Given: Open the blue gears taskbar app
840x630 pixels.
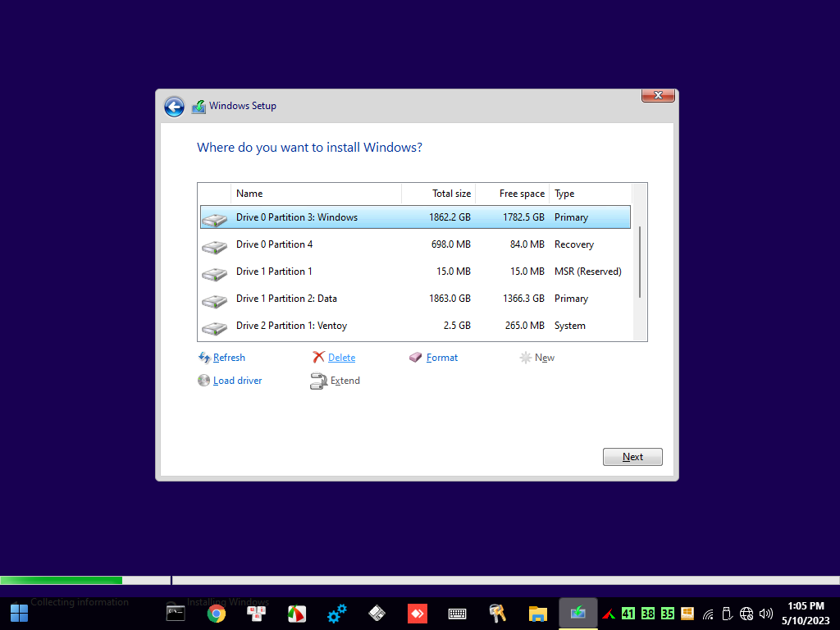Looking at the screenshot, I should tap(337, 614).
